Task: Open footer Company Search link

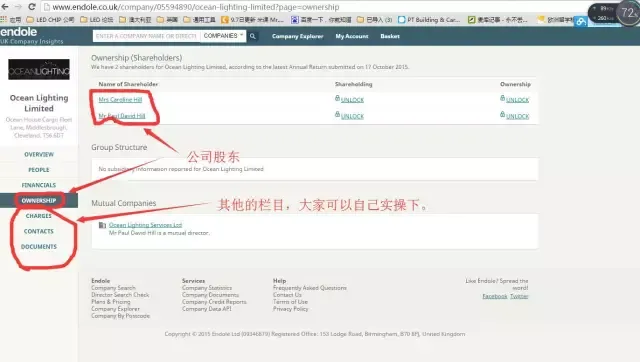Action: (x=113, y=288)
